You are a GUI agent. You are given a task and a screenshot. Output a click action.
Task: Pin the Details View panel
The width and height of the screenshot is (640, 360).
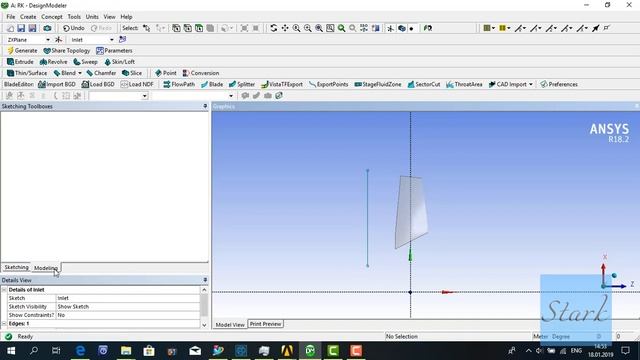point(205,280)
